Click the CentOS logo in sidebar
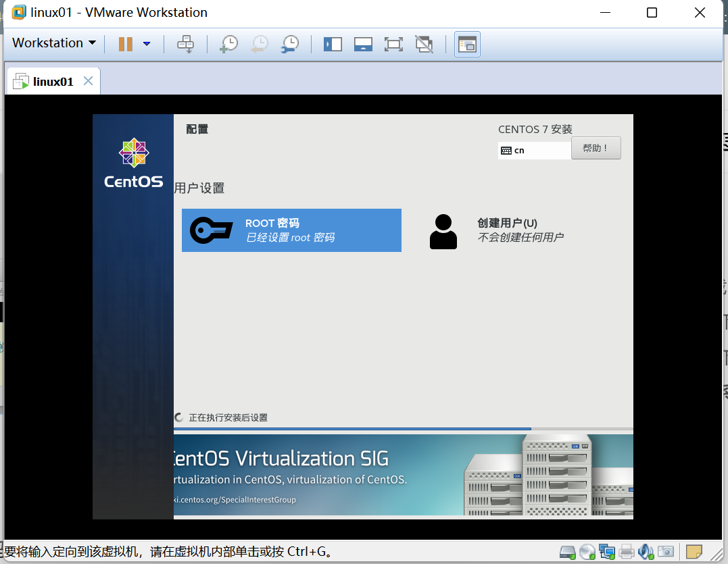The height and width of the screenshot is (564, 728). (x=134, y=163)
